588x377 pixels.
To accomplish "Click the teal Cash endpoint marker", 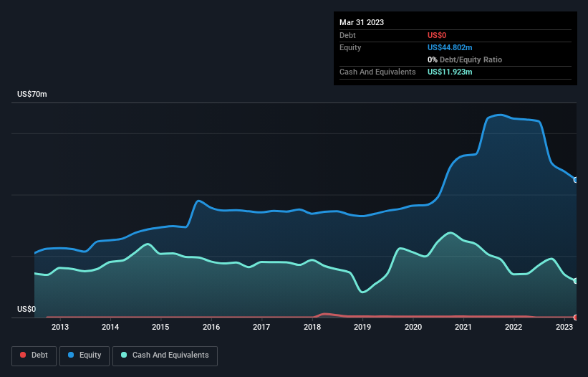I will (576, 281).
